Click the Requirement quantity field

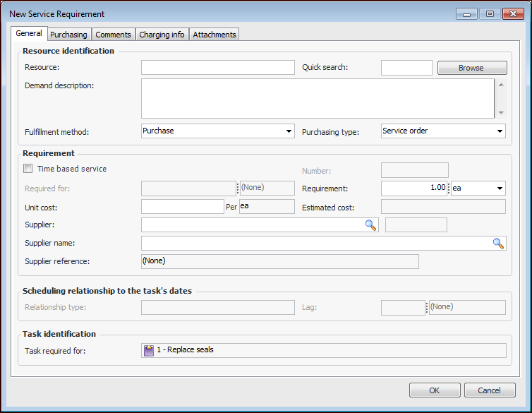(414, 188)
